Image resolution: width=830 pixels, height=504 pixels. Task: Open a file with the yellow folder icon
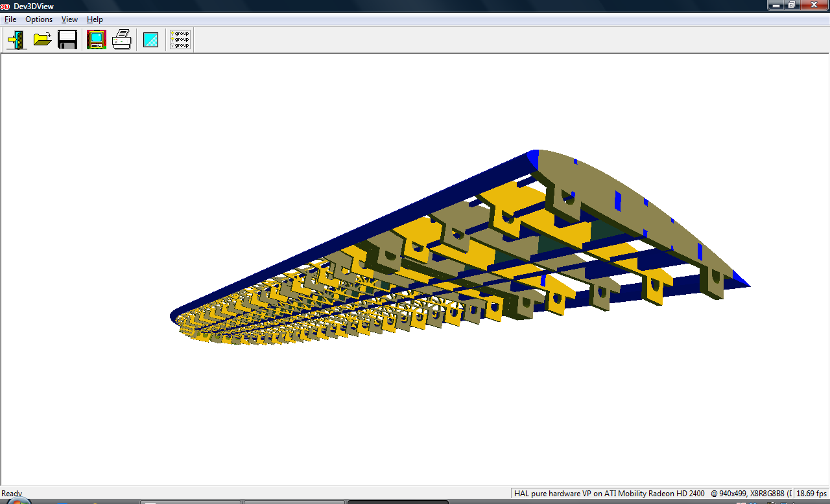coord(42,40)
